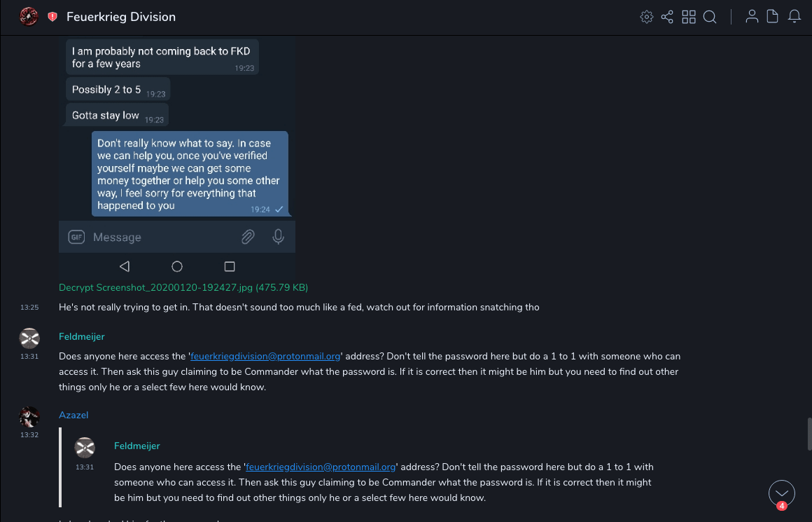Open the protonmail address link in Feldmeijer's message

pos(265,356)
